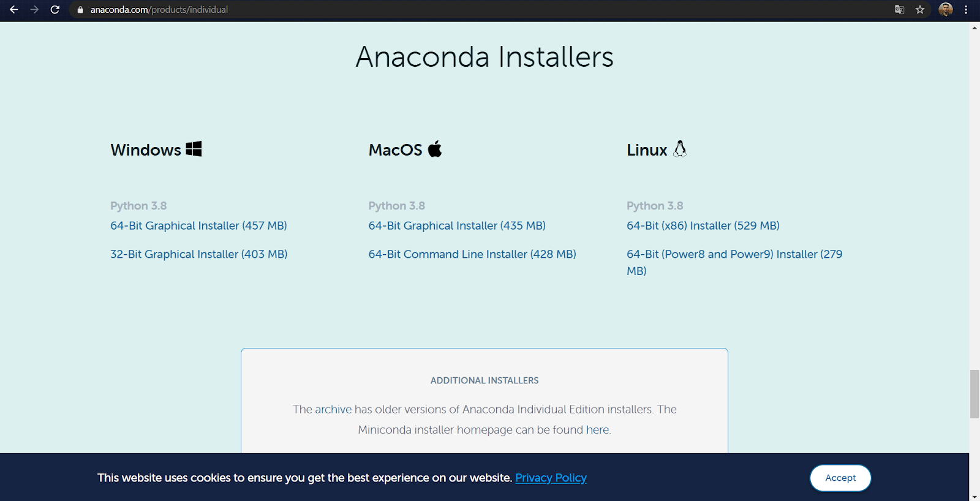Open the Chrome three-dot menu
980x501 pixels.
[x=966, y=10]
